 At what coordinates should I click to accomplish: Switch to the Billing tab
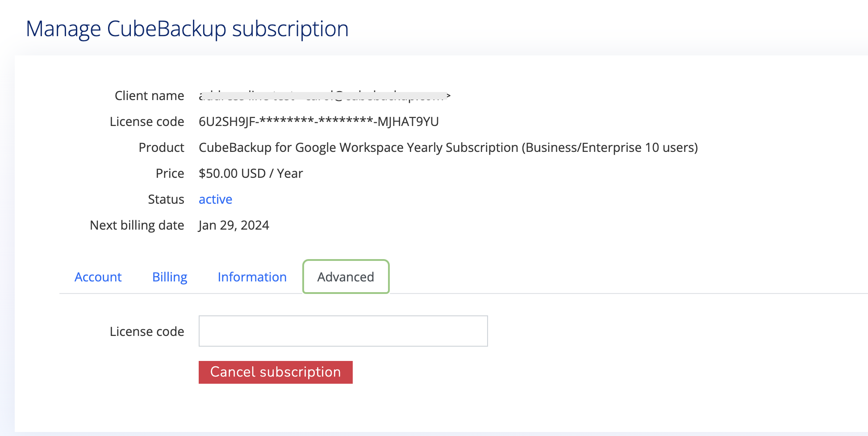point(170,277)
